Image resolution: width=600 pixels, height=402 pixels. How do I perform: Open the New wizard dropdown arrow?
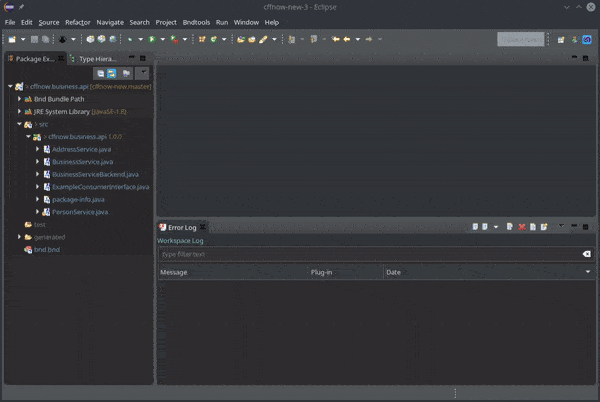pos(23,39)
